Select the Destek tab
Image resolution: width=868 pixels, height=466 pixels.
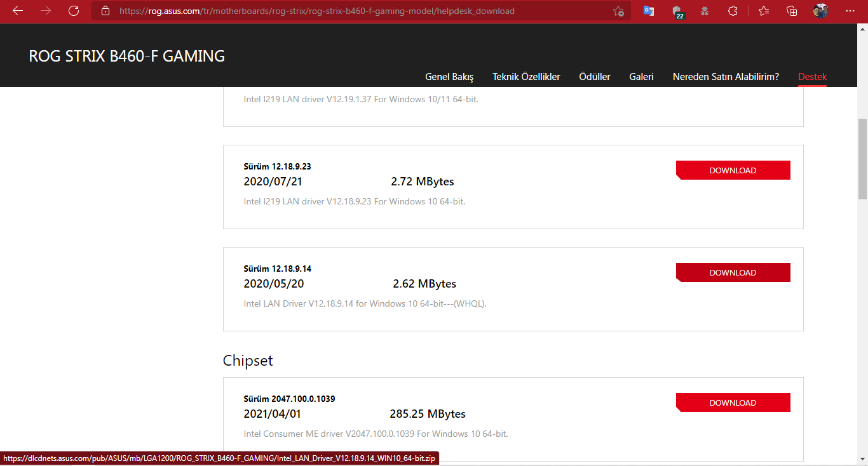pos(812,77)
